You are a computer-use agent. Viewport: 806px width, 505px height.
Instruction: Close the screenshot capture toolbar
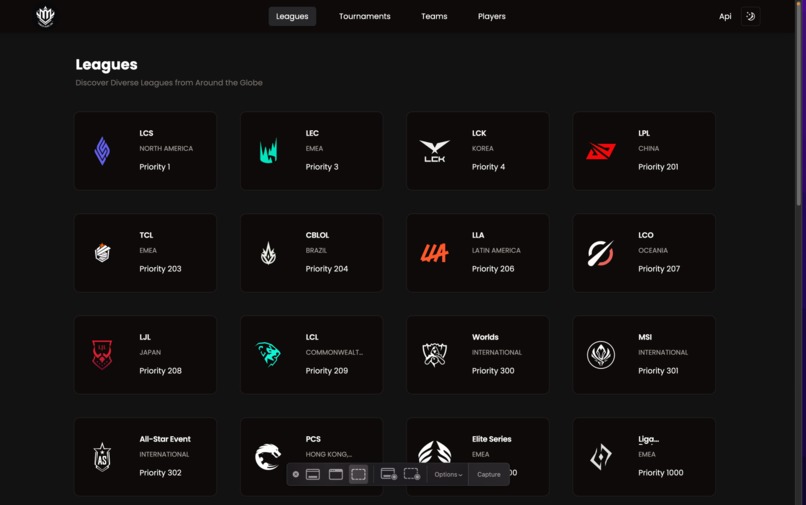(x=296, y=474)
